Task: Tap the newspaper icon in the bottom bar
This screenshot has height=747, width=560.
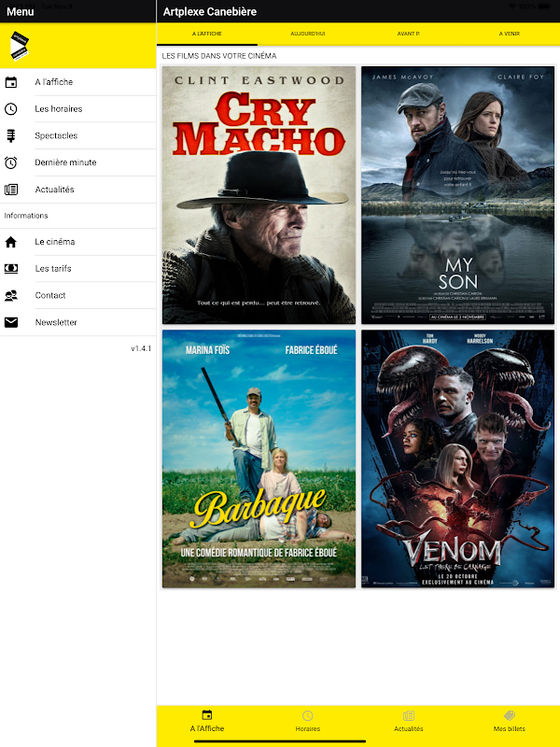Action: pos(409,715)
